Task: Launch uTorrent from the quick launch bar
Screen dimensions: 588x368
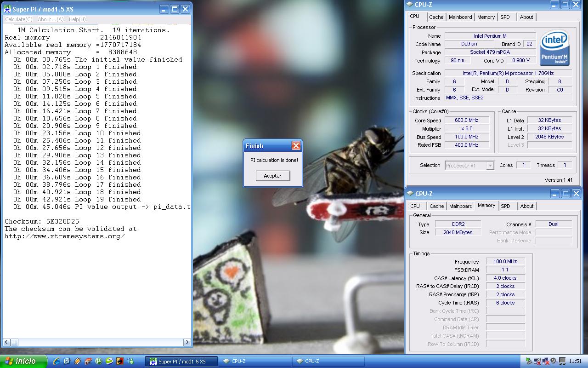Action: point(99,361)
